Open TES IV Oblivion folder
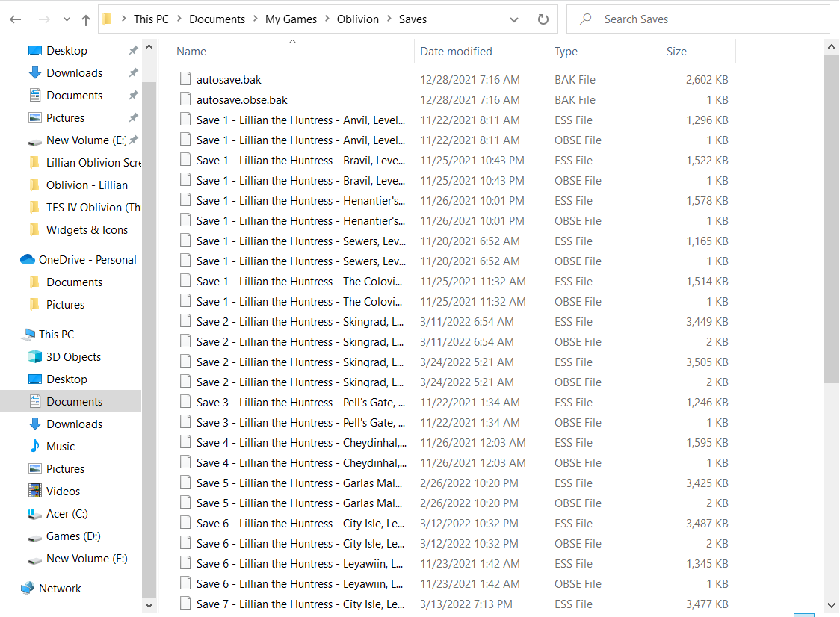Image resolution: width=840 pixels, height=617 pixels. pyautogui.click(x=93, y=208)
